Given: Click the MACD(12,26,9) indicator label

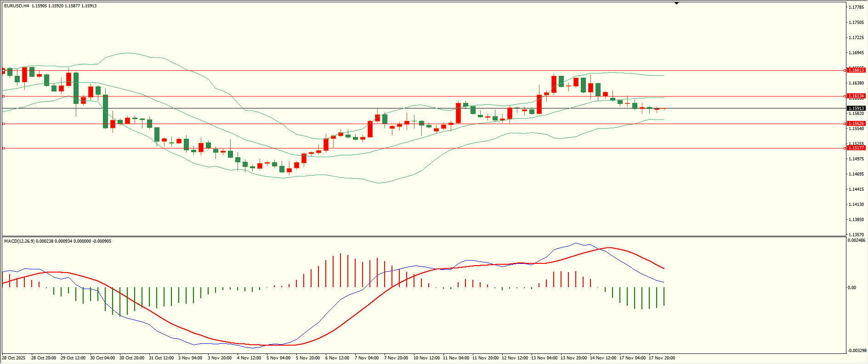Looking at the screenshot, I should click(19, 241).
